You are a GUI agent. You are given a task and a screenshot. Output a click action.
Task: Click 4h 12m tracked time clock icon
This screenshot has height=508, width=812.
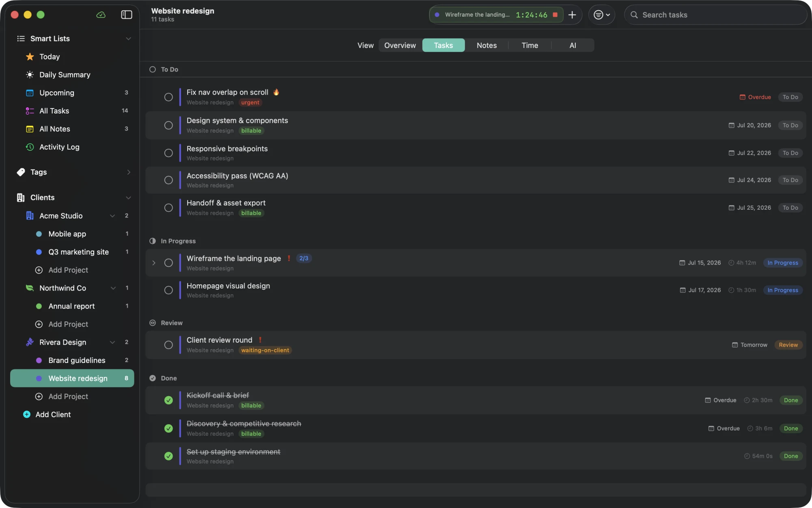pyautogui.click(x=731, y=263)
